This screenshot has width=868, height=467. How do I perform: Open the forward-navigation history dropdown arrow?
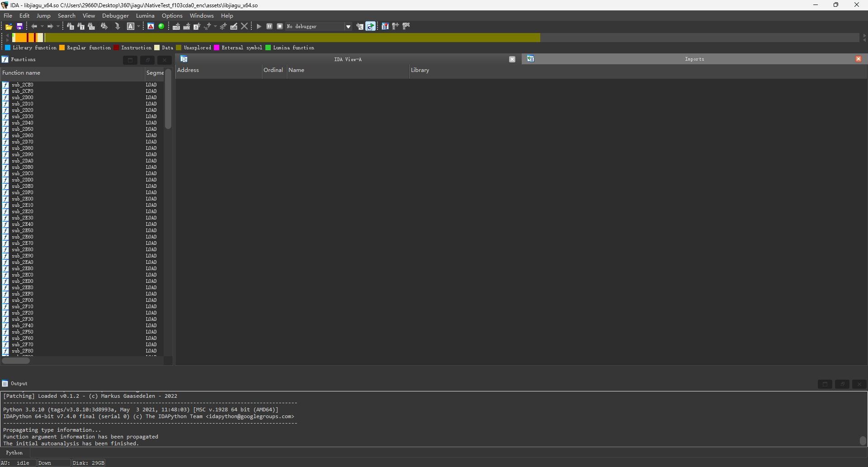pos(58,26)
